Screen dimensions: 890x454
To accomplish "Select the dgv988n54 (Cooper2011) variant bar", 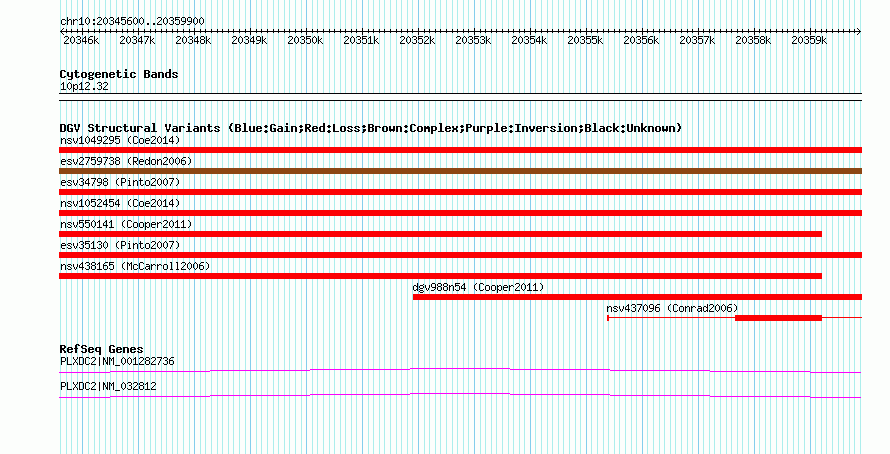I will pos(637,297).
